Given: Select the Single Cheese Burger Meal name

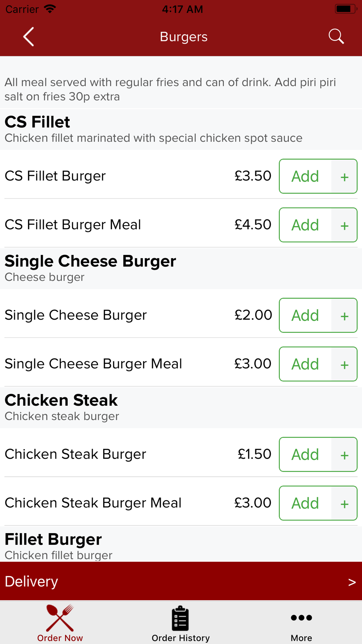Looking at the screenshot, I should [93, 364].
